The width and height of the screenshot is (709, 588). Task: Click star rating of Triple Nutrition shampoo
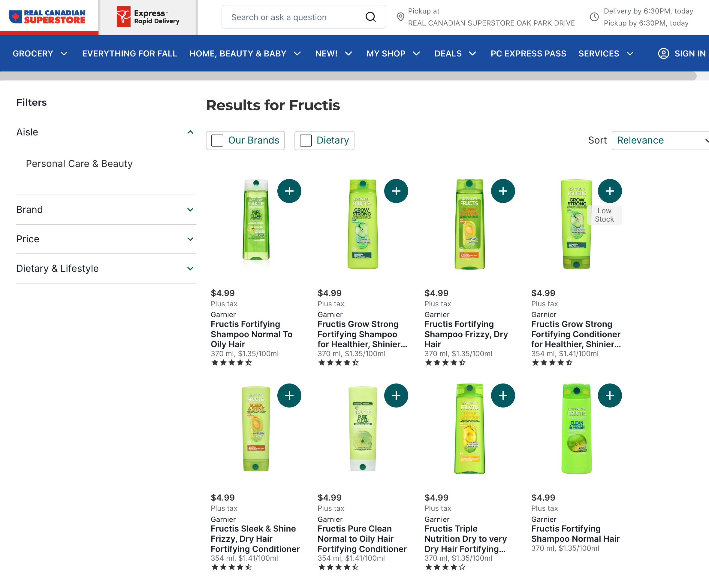(445, 567)
